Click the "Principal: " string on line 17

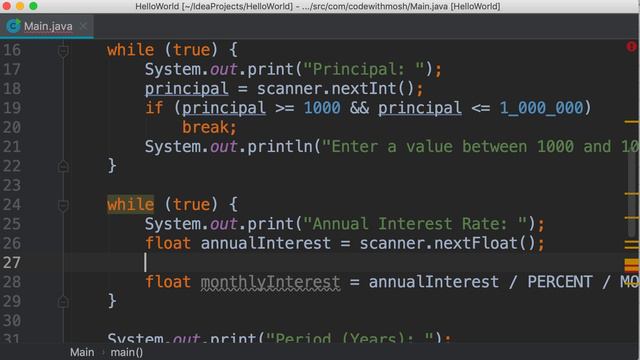point(363,69)
